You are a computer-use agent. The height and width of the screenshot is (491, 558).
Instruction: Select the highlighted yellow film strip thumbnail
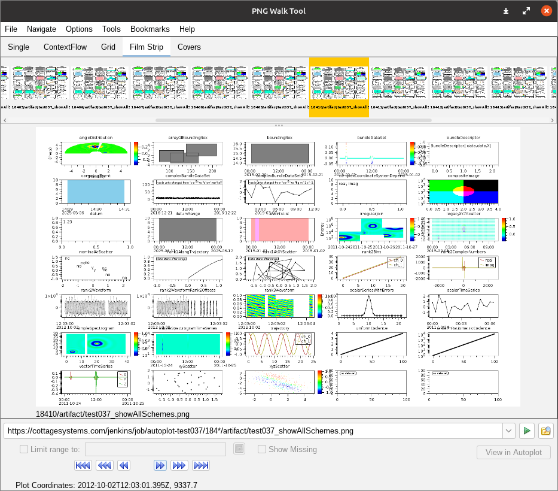[339, 87]
